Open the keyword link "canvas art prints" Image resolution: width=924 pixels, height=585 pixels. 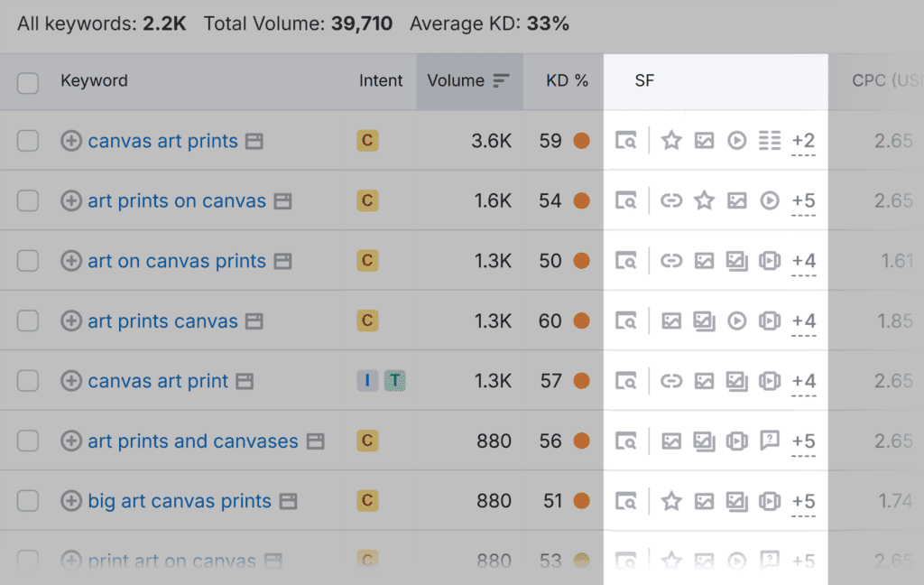click(x=162, y=141)
